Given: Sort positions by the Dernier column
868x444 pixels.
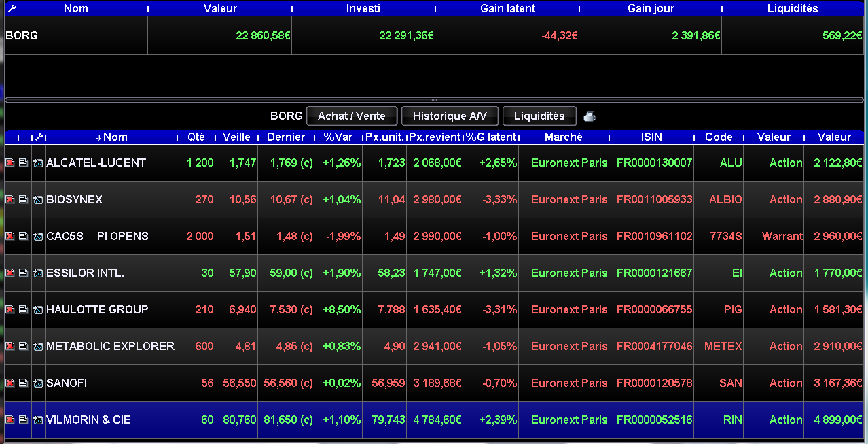Looking at the screenshot, I should point(286,137).
